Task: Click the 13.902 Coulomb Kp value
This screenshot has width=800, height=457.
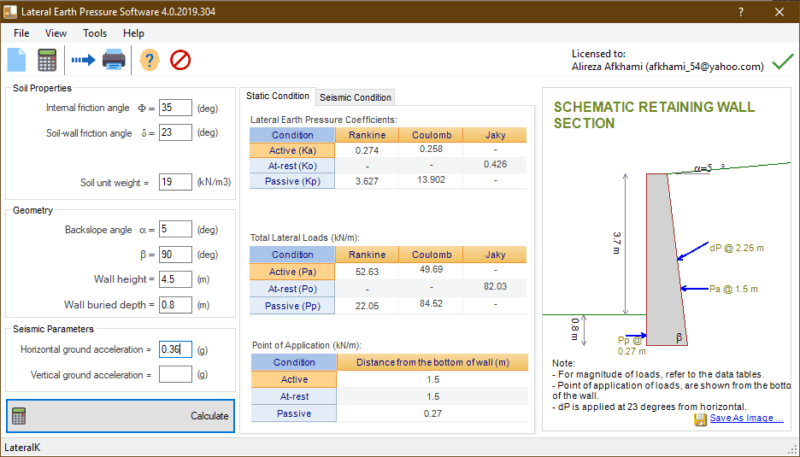Action: pyautogui.click(x=431, y=180)
